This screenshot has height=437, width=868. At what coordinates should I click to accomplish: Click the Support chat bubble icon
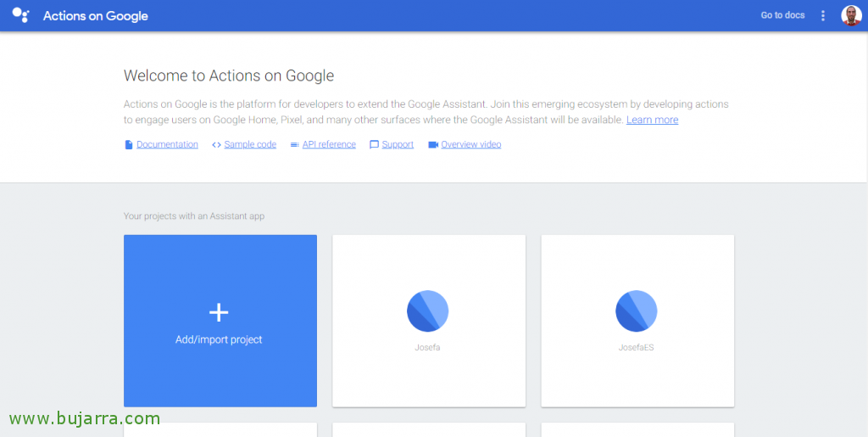(374, 144)
